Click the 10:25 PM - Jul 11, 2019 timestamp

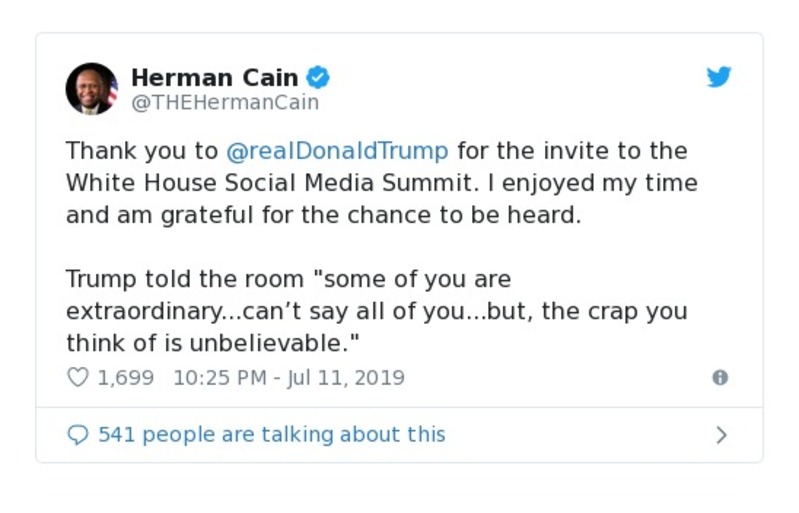tap(288, 378)
